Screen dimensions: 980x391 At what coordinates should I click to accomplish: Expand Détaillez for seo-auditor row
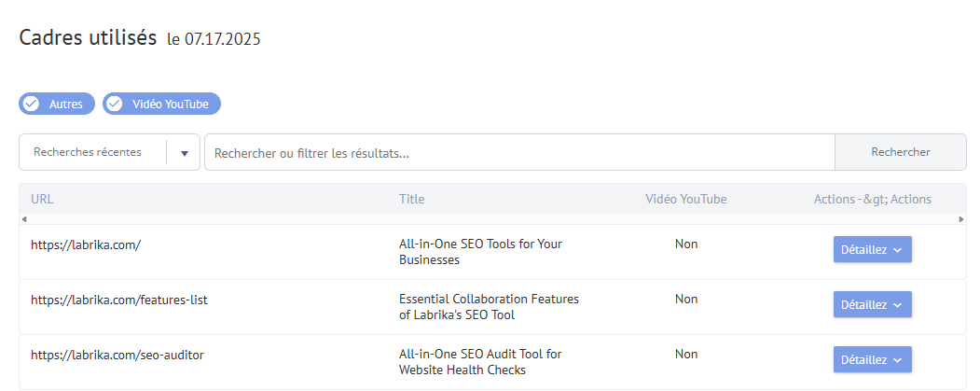[x=873, y=359]
